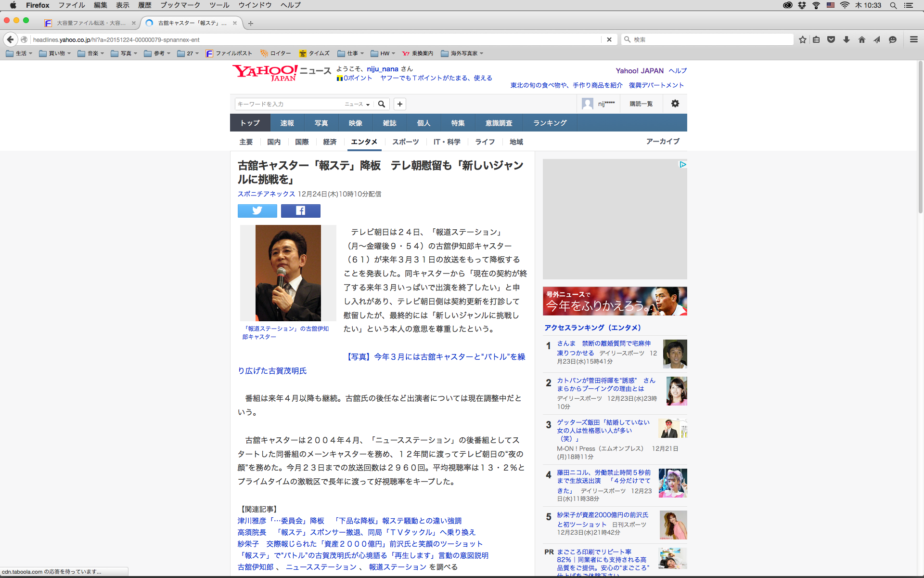Open the スポニチアネックス source link
Screen dimensions: 924x578
266,194
